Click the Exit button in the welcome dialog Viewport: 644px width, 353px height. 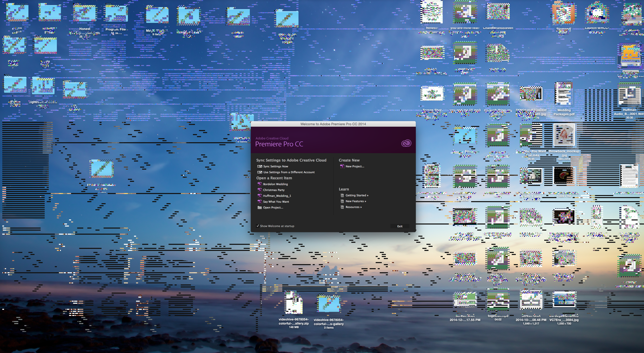click(x=400, y=226)
